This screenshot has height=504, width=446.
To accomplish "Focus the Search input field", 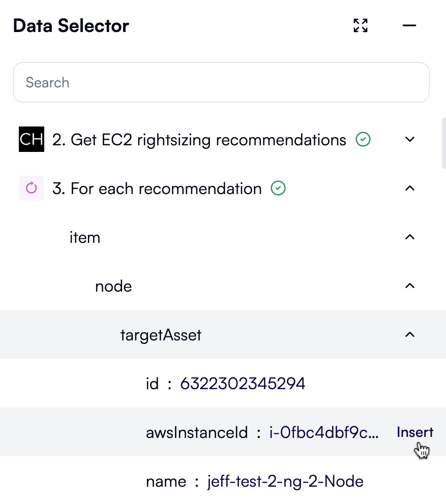I will pos(221,82).
